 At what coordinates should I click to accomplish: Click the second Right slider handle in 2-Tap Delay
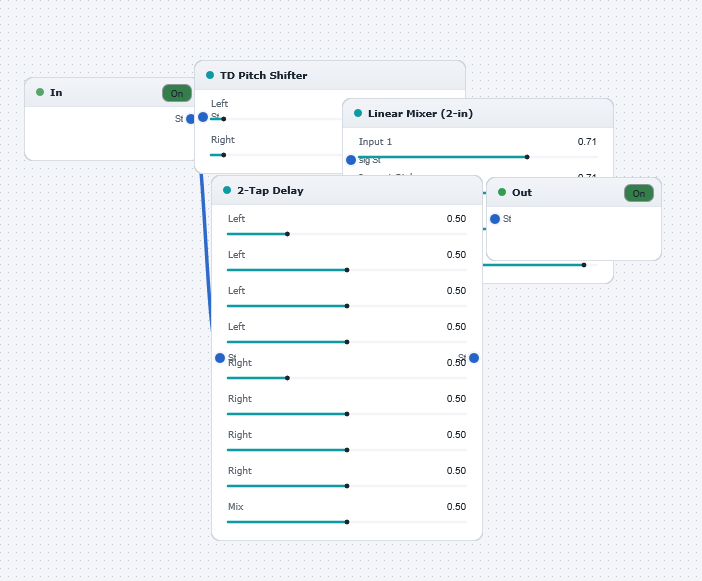[x=347, y=414]
